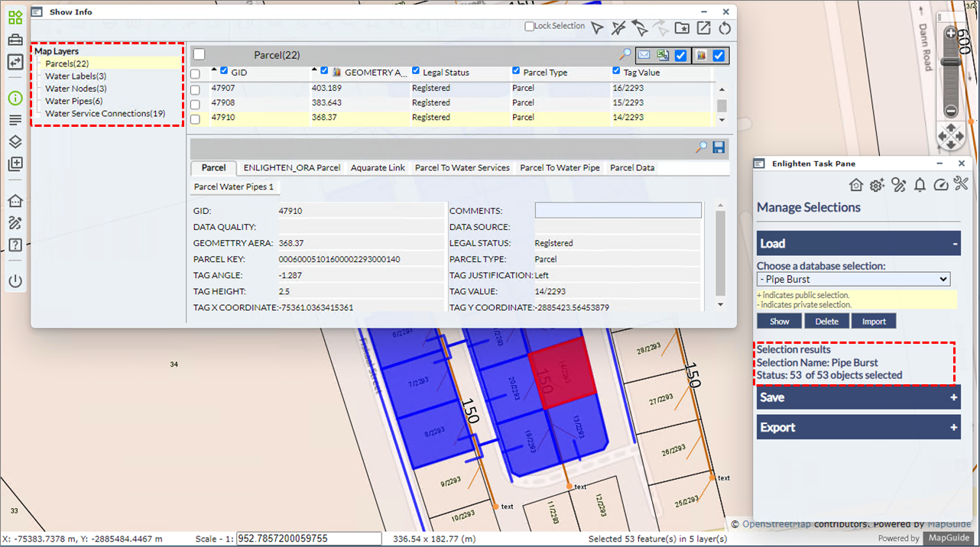
Task: Enable the Lock Selection checkbox
Action: click(x=530, y=27)
